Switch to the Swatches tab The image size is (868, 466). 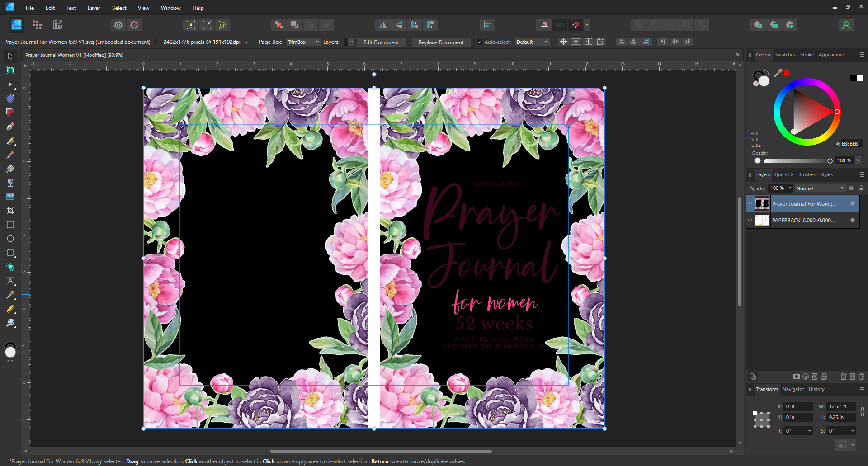[x=785, y=55]
